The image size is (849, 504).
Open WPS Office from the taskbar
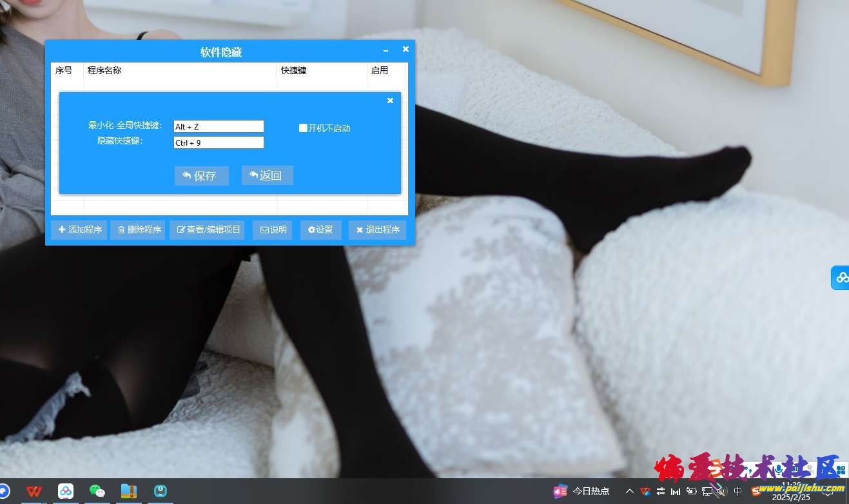[x=34, y=491]
